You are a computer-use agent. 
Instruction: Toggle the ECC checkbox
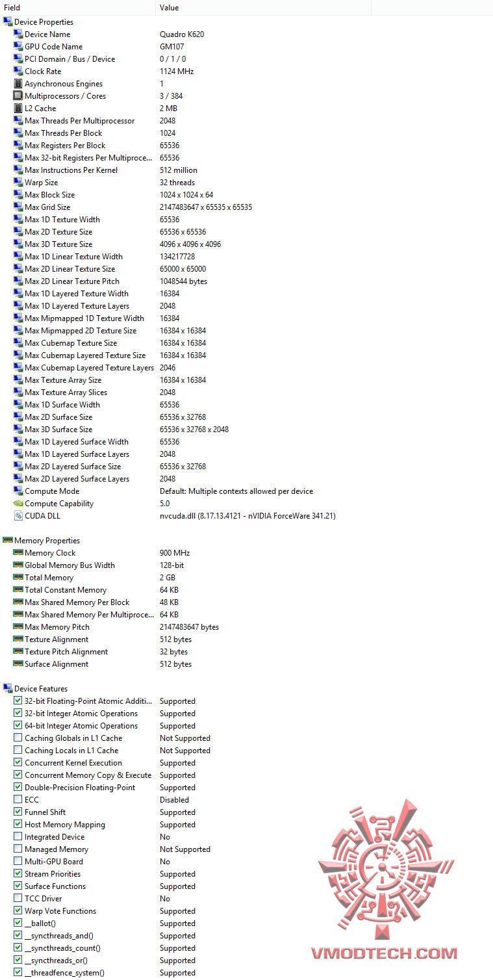(x=18, y=799)
